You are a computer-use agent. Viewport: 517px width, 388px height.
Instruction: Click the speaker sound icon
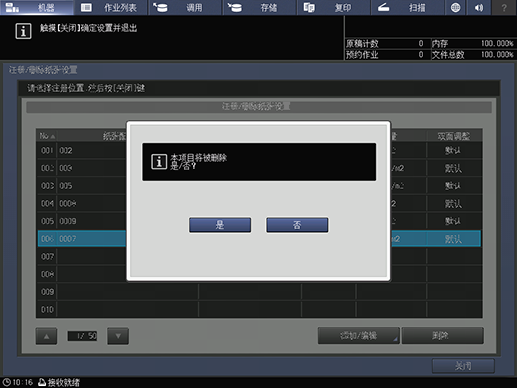(x=479, y=7)
